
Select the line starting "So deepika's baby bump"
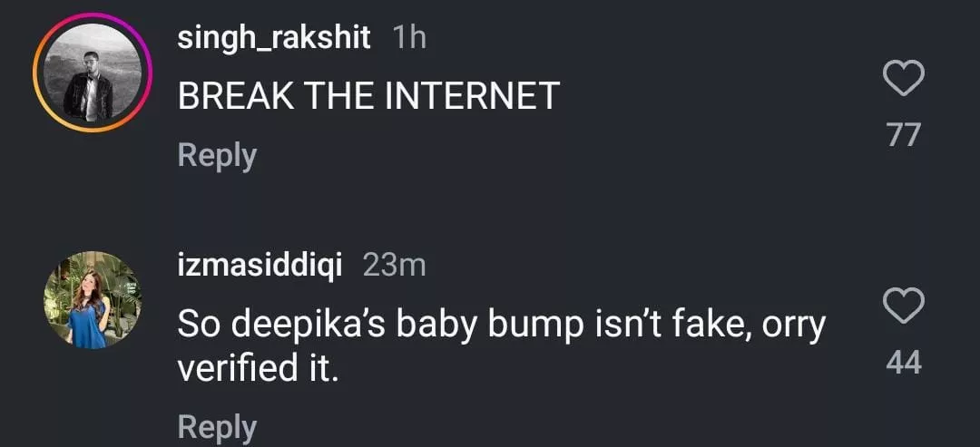(501, 325)
